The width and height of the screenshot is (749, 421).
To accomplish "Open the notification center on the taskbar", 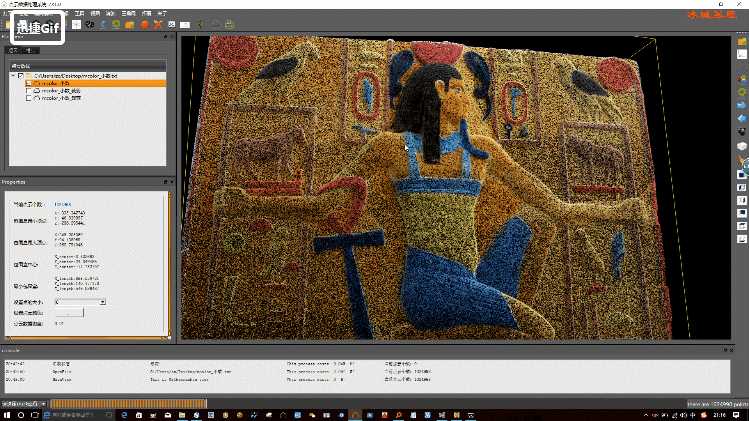I will [736, 415].
